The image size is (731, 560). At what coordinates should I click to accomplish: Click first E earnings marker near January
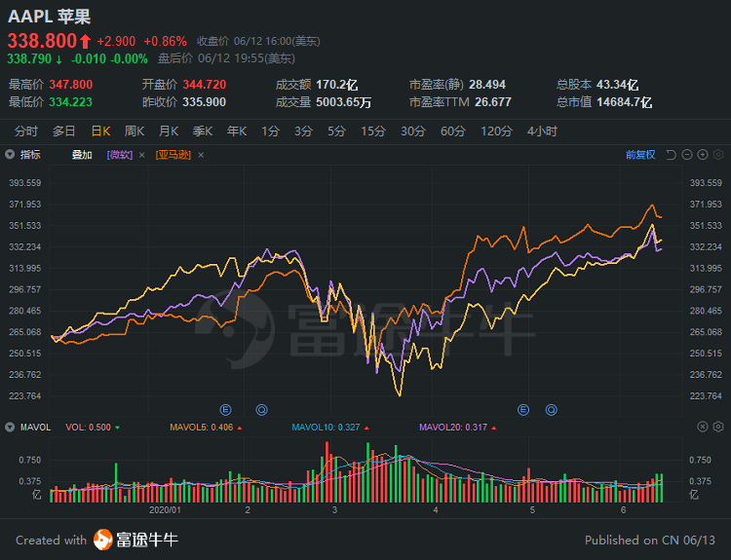[x=226, y=410]
